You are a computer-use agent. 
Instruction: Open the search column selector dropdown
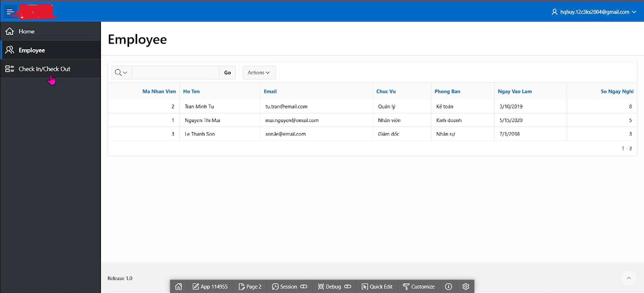[x=121, y=72]
